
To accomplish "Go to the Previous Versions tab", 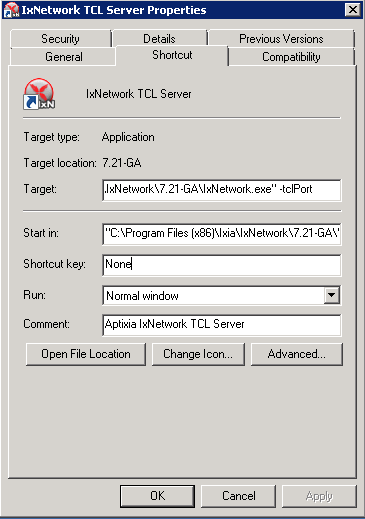I will 281,39.
